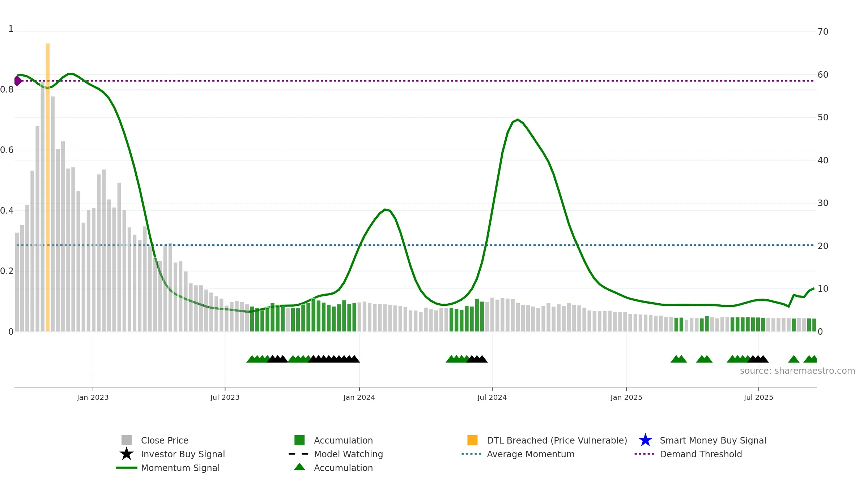Click the left axis value 0.6
868x488 pixels.
point(7,150)
